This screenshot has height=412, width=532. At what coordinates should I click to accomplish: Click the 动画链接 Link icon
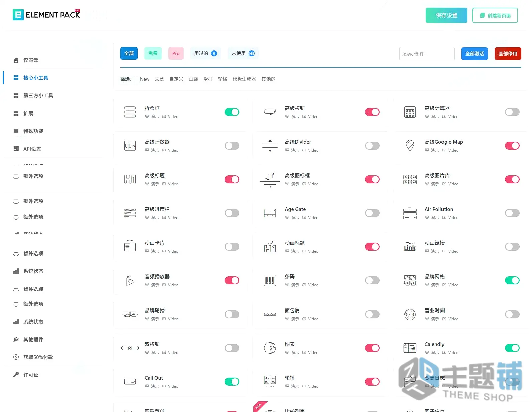coord(410,246)
